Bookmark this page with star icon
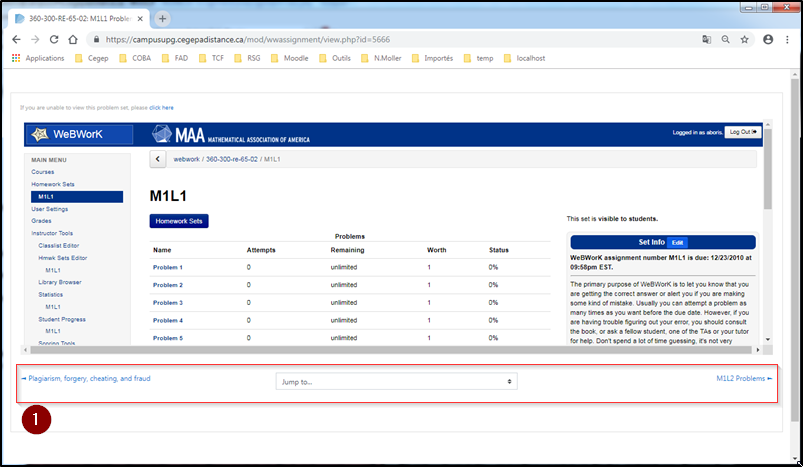The width and height of the screenshot is (803, 467). pos(745,40)
